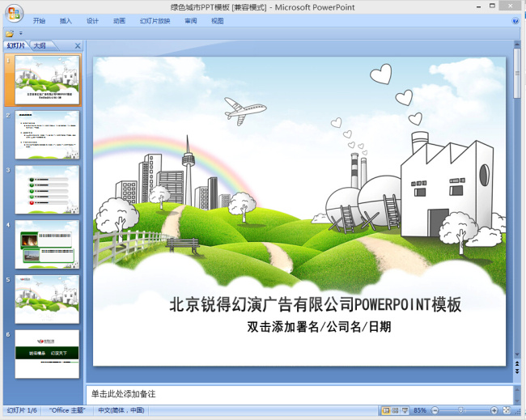Select slide 4 thumbnail
This screenshot has width=526, height=420.
(47, 244)
